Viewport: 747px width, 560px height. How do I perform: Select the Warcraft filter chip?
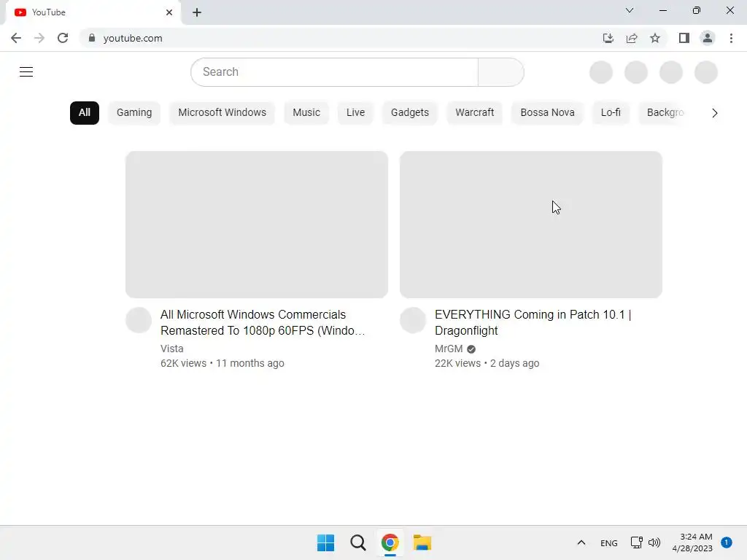[474, 113]
